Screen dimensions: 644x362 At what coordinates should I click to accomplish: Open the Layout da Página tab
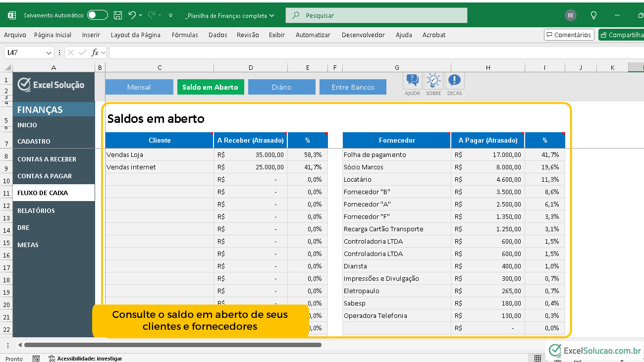(136, 35)
